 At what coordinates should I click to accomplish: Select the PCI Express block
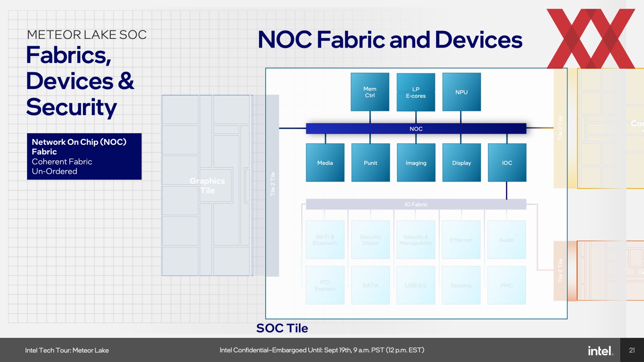click(325, 285)
